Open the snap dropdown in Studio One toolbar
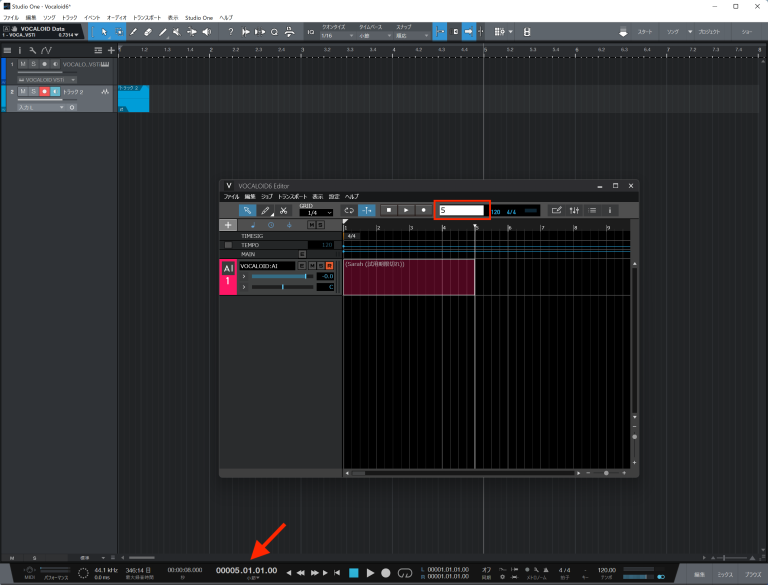Image resolution: width=768 pixels, height=585 pixels. pos(412,36)
